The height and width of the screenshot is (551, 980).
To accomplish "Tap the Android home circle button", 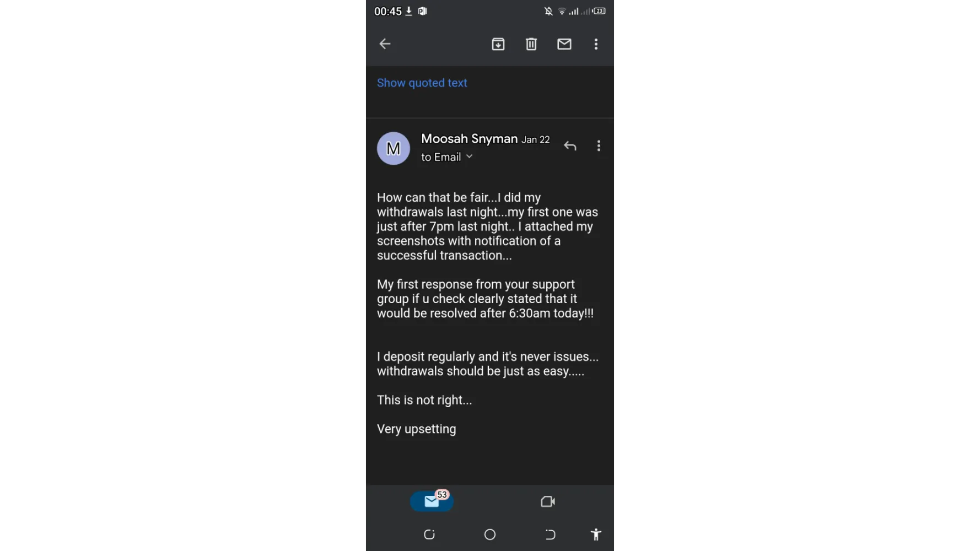I will point(490,534).
